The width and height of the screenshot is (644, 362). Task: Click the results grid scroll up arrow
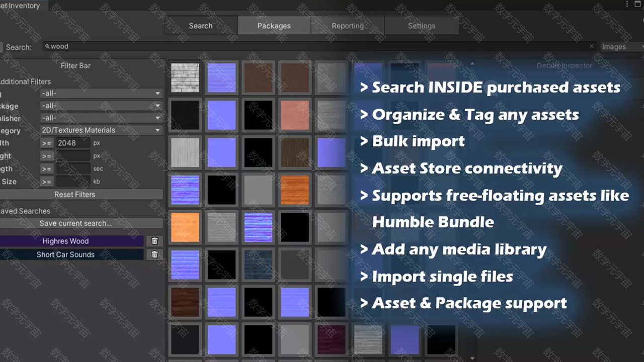click(472, 64)
